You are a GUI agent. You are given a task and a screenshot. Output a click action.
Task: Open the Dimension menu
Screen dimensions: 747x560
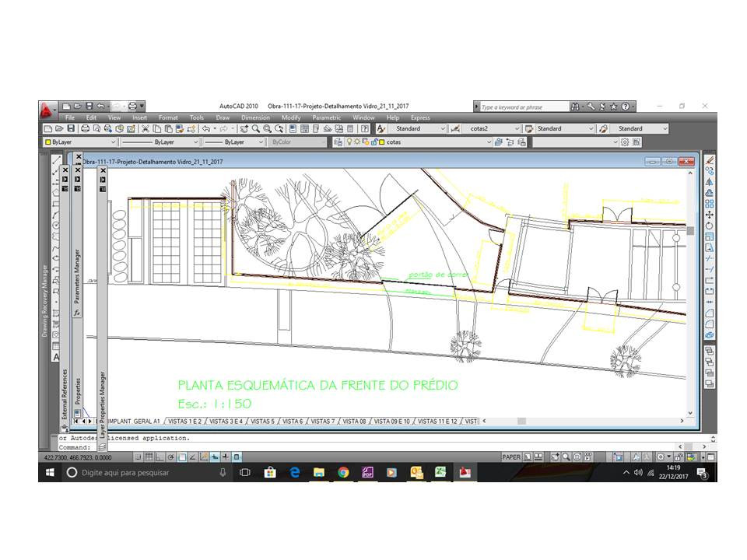(x=255, y=117)
